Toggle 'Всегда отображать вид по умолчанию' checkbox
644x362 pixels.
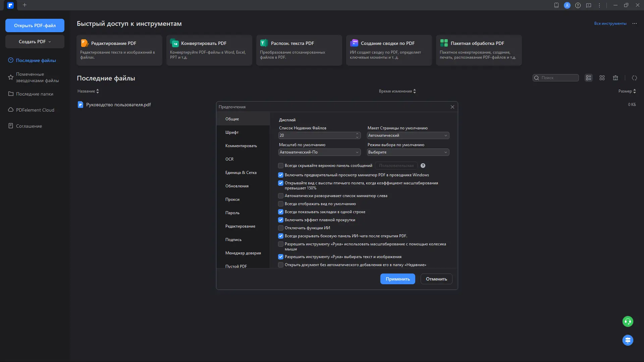click(x=281, y=204)
